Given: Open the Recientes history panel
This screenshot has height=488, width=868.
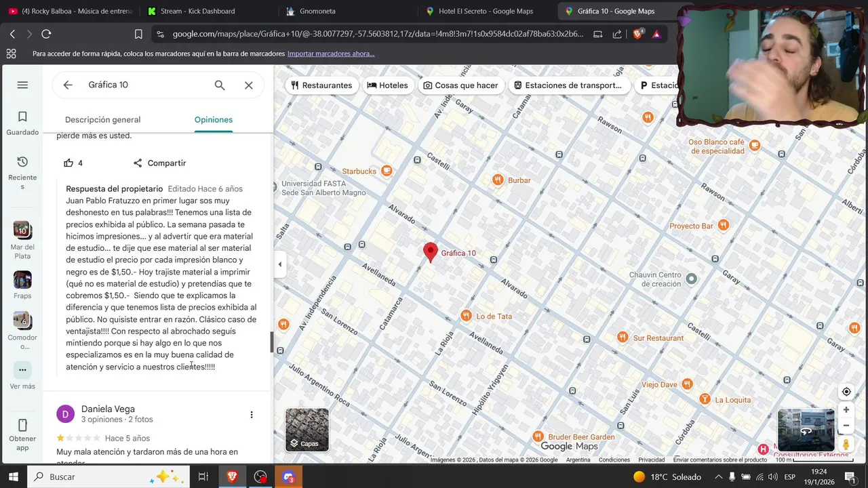Looking at the screenshot, I should click(x=22, y=172).
